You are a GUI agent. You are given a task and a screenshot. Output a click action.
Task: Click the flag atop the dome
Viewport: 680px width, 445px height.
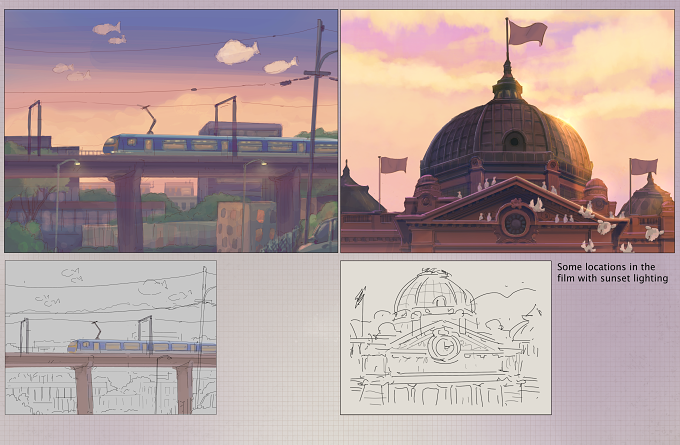pos(527,33)
